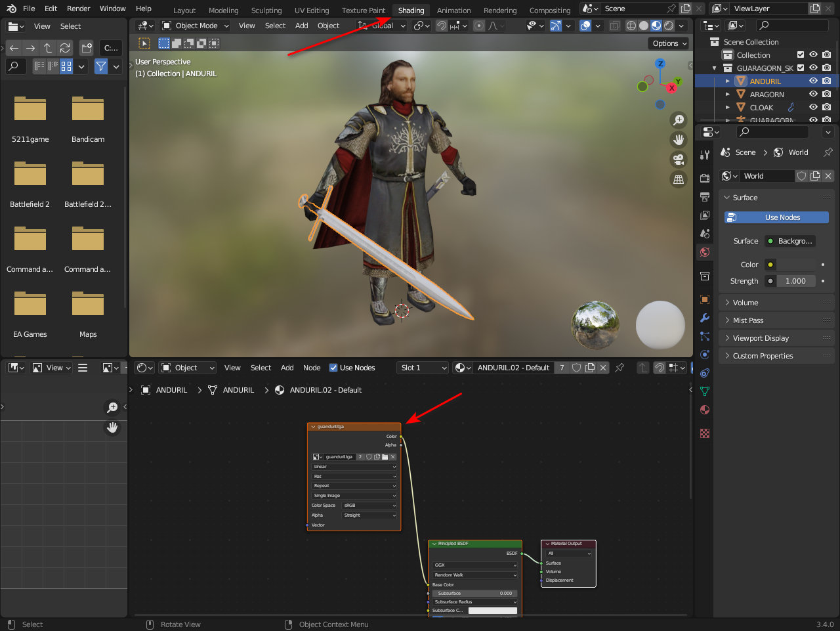The width and height of the screenshot is (840, 631).
Task: Uncheck the GUARAGORN_SK collection checkbox
Action: tap(801, 68)
